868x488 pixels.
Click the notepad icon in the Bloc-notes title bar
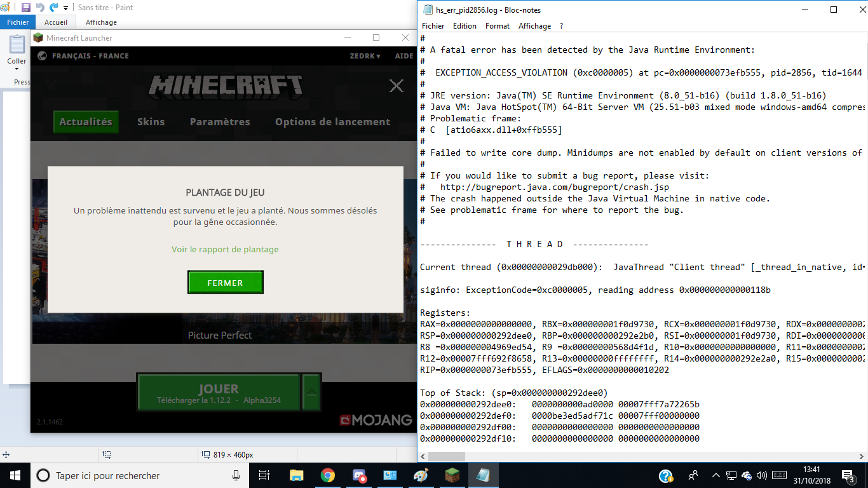[x=427, y=10]
